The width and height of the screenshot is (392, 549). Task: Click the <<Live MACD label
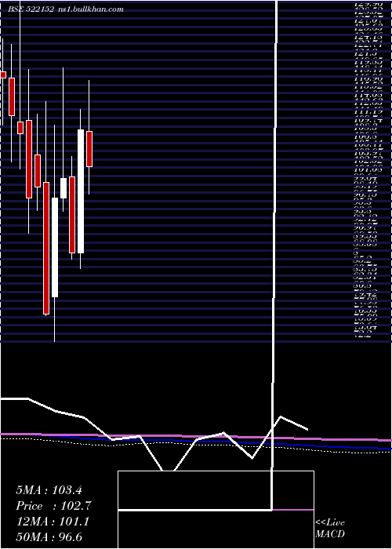pos(330,529)
